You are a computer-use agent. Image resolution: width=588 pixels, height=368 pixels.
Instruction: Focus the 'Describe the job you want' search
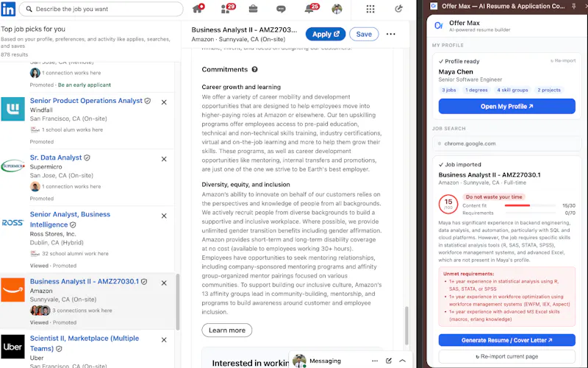tap(101, 9)
